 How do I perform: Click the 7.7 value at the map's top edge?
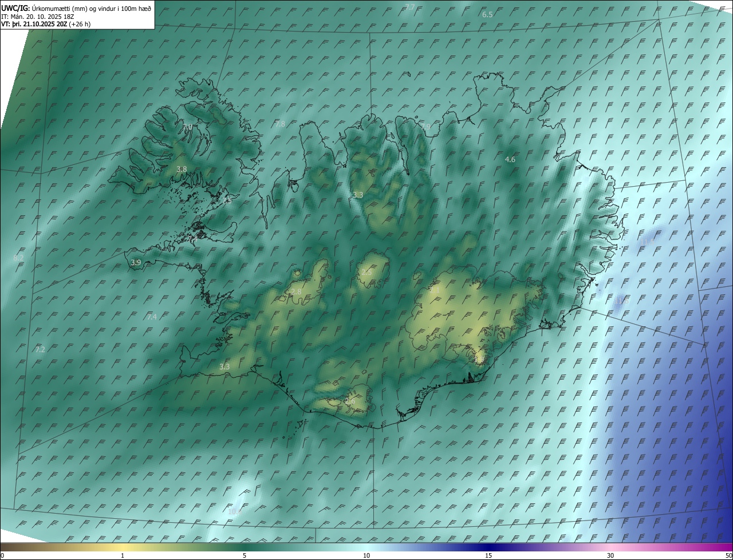click(410, 7)
